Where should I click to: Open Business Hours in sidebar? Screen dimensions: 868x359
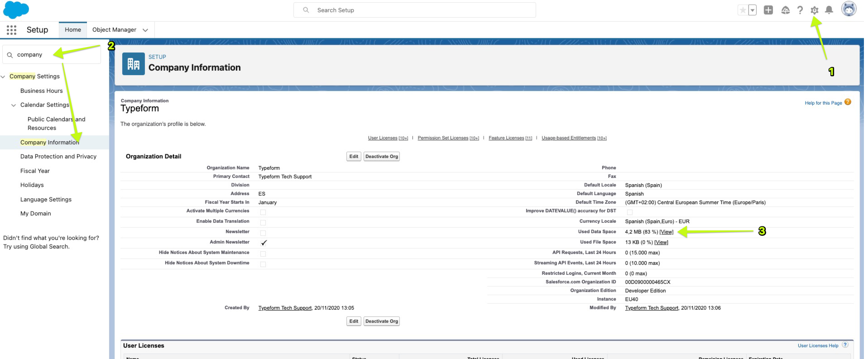[x=42, y=91]
